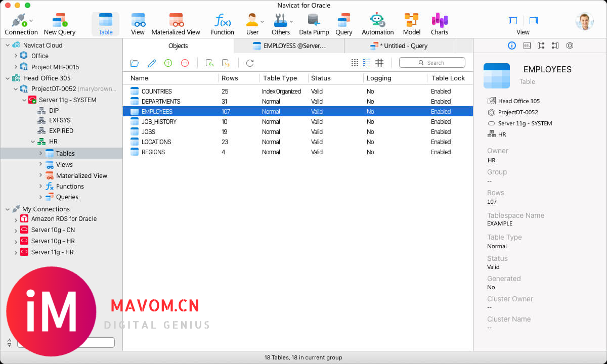Show Materialized View objects from the toolbar
This screenshot has width=607, height=364.
coord(176,24)
